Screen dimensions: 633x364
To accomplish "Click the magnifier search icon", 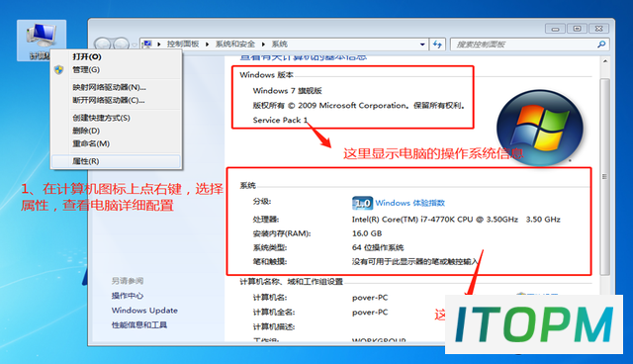I will 601,45.
